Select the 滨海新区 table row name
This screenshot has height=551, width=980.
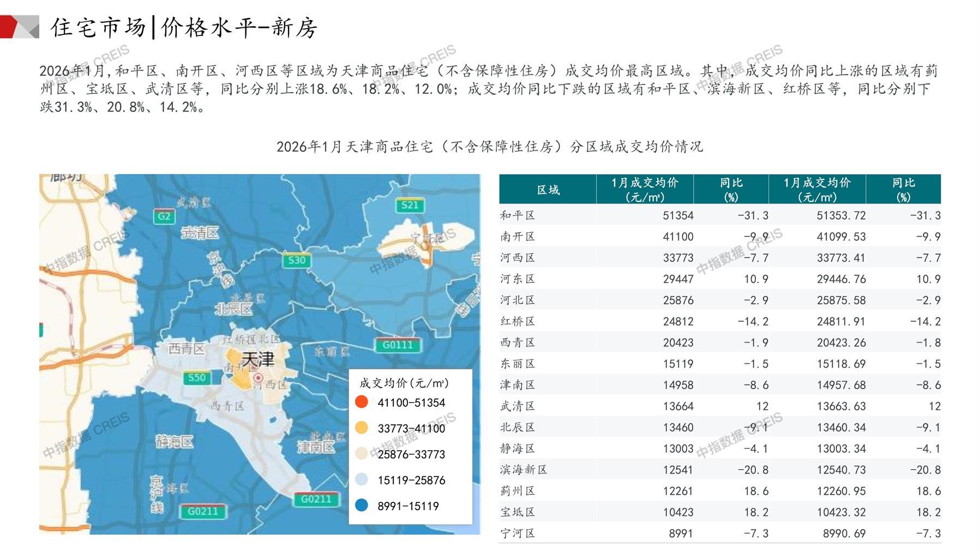(x=524, y=470)
